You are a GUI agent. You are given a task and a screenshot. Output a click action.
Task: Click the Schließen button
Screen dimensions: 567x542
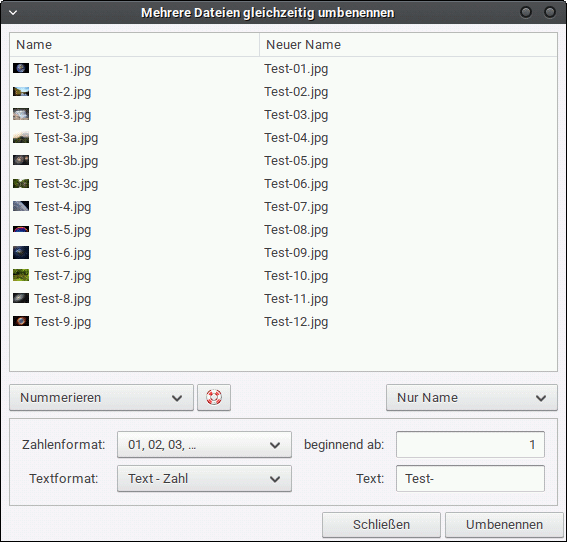click(381, 524)
